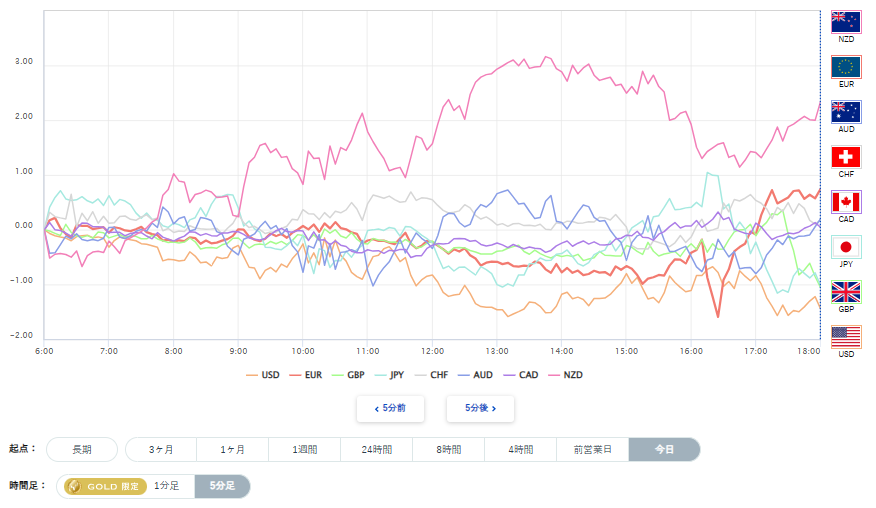
Task: Click the 15:00 time axis label
Action: click(x=626, y=351)
